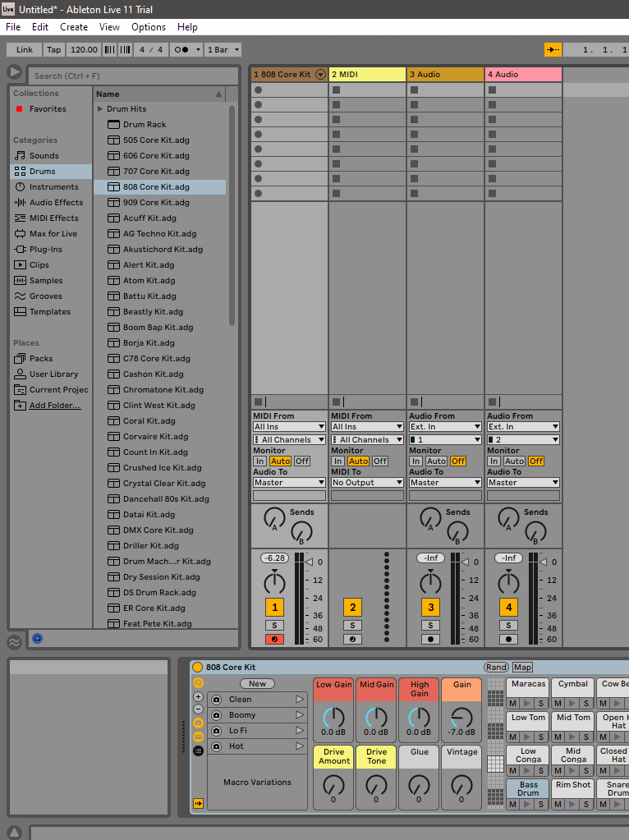Open track 2 All Channels dropdown
The width and height of the screenshot is (629, 840).
pos(368,440)
